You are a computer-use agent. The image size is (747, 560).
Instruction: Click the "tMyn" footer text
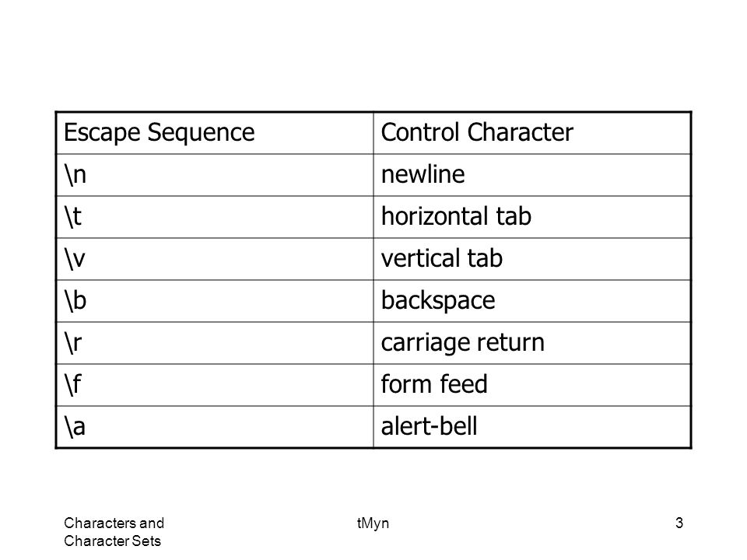pos(373,523)
